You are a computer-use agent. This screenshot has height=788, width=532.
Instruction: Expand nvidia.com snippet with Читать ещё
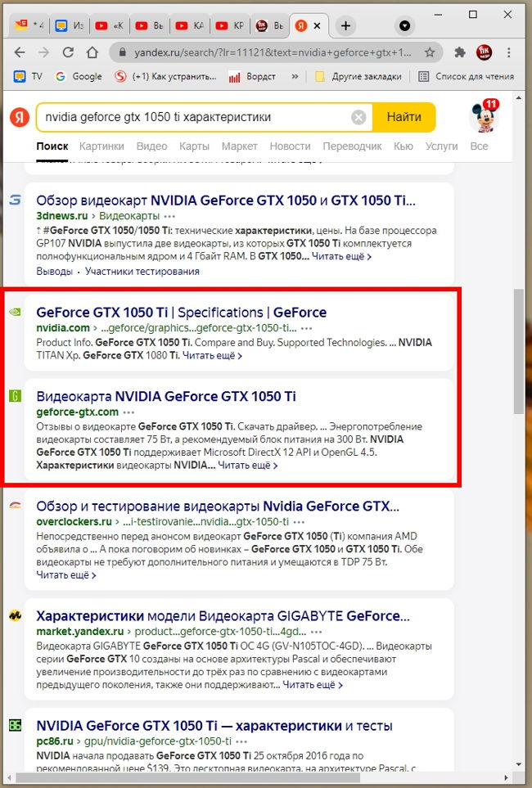212,355
